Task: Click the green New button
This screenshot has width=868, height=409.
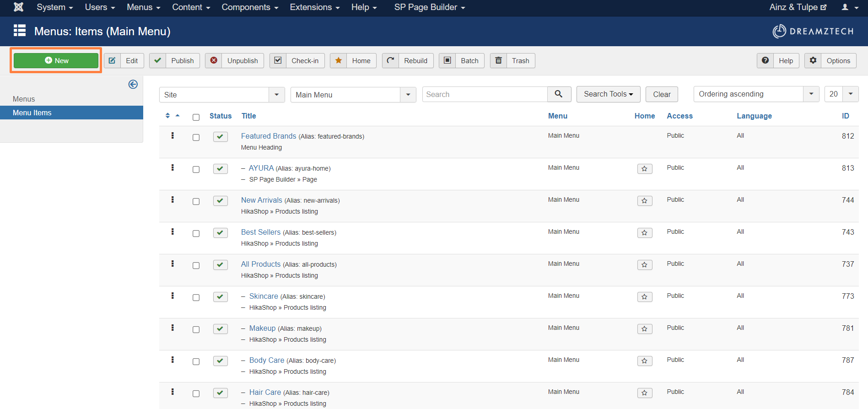Action: pos(56,60)
